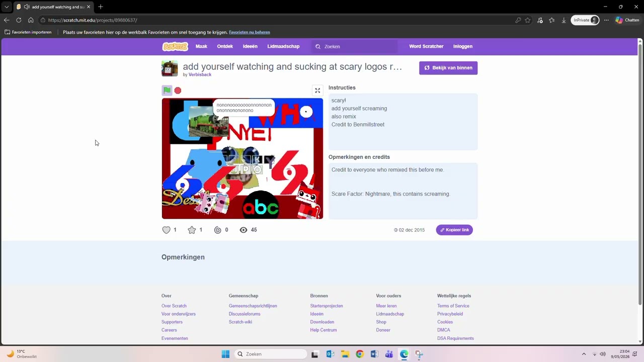This screenshot has height=362, width=644.
Task: Copy the project link with Kopieer link
Action: click(x=454, y=230)
